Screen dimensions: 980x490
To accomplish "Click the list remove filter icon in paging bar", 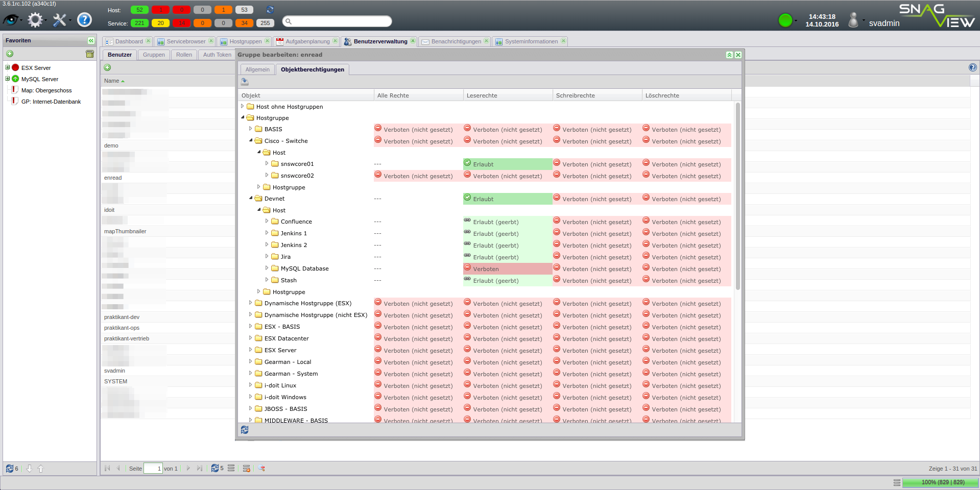I will coord(247,468).
